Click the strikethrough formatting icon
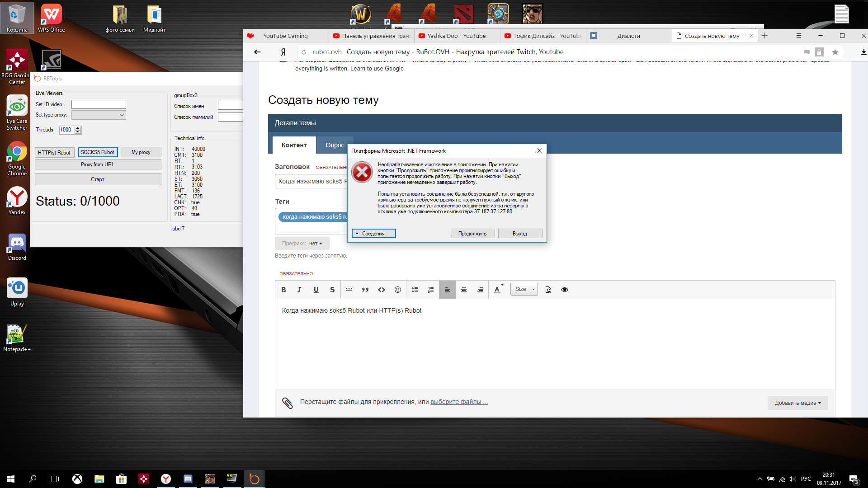This screenshot has width=868, height=488. click(x=332, y=290)
